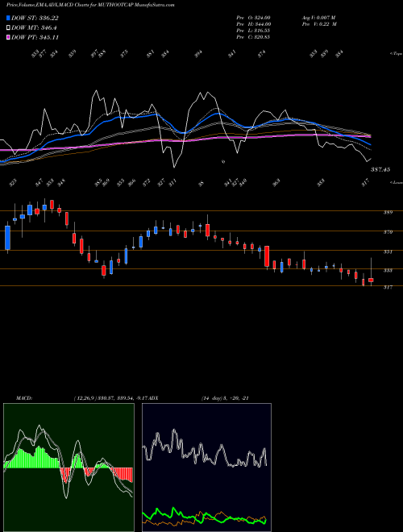The height and width of the screenshot is (532, 403).
Task: Click the 370 price axis label
Action: coord(388,232)
